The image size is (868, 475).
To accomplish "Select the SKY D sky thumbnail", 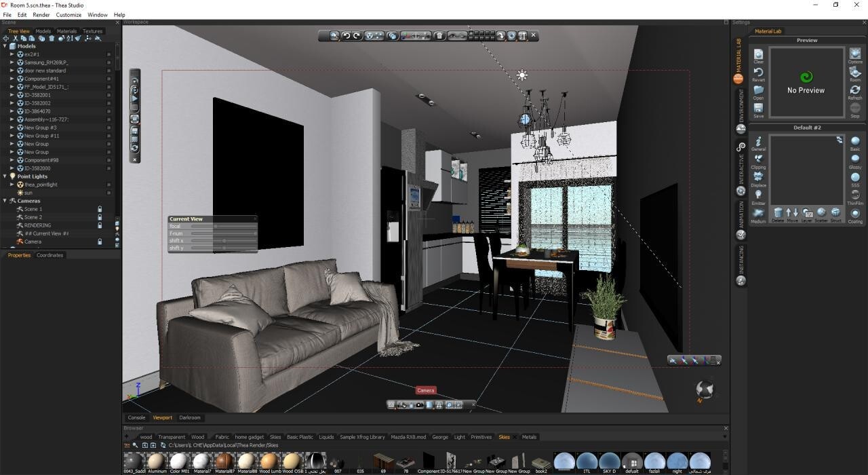I will [609, 461].
